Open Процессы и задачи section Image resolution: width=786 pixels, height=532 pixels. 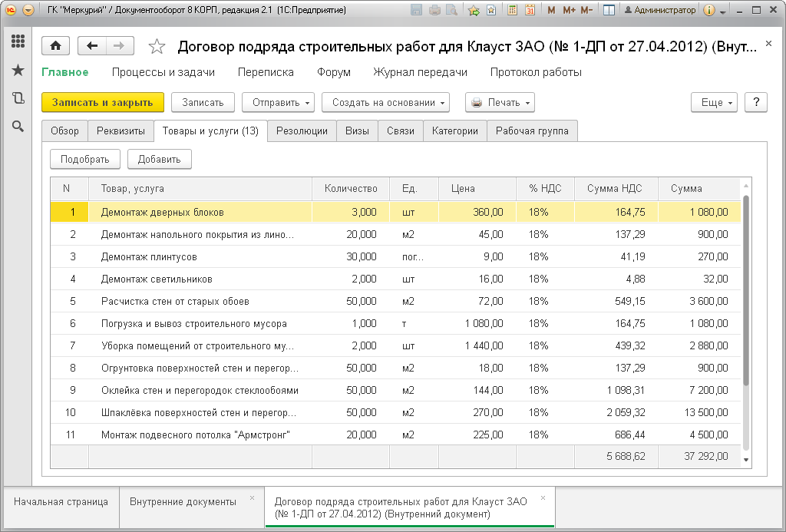pyautogui.click(x=163, y=72)
